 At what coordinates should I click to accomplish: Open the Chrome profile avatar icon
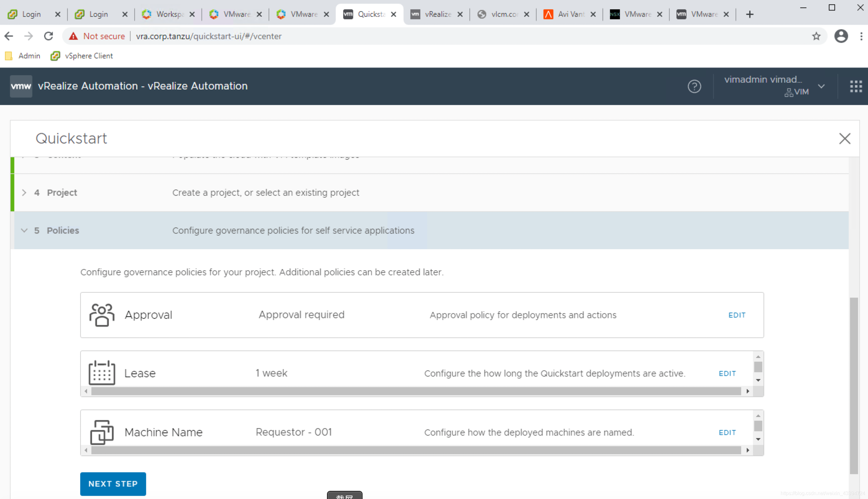[841, 36]
